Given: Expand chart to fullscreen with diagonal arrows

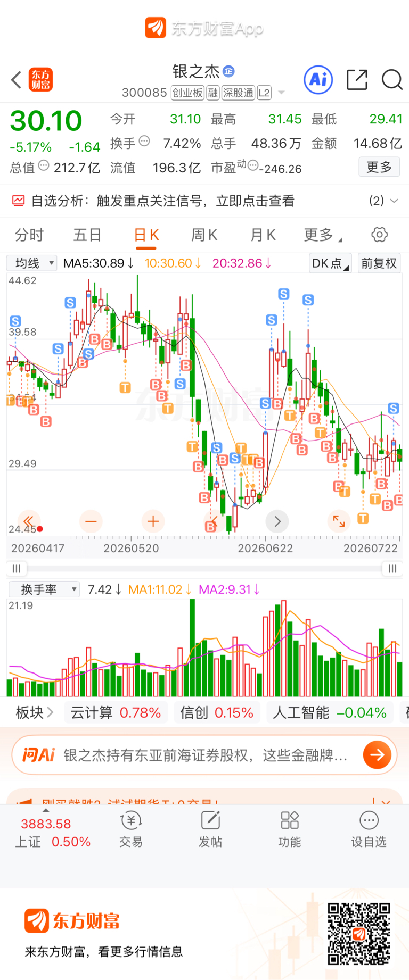Looking at the screenshot, I should coord(339,521).
